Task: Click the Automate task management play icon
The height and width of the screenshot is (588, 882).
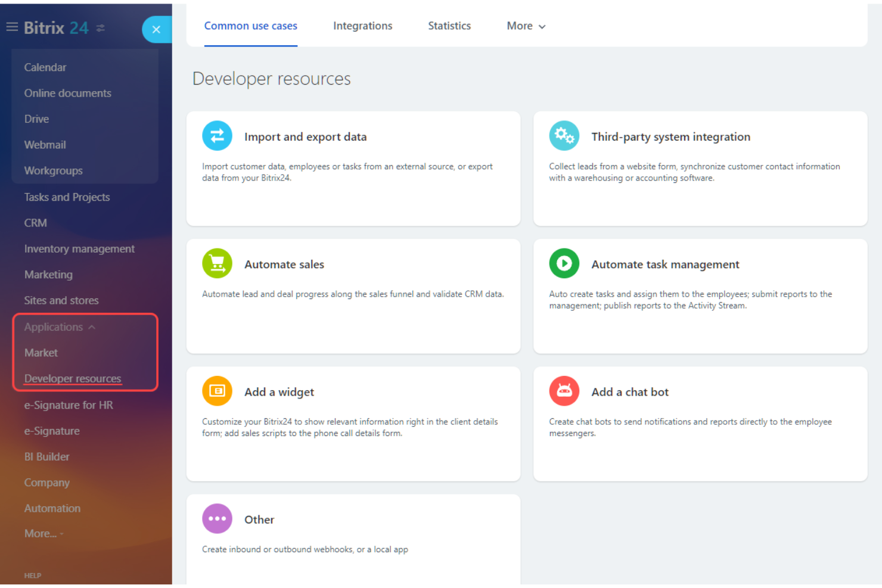Action: (564, 263)
